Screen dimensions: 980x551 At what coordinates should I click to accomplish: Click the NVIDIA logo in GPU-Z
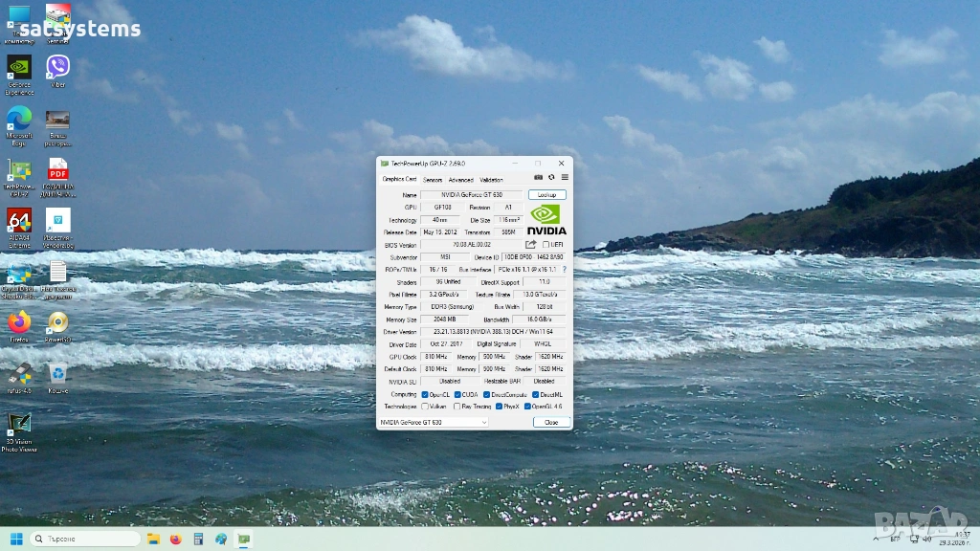[x=546, y=219]
